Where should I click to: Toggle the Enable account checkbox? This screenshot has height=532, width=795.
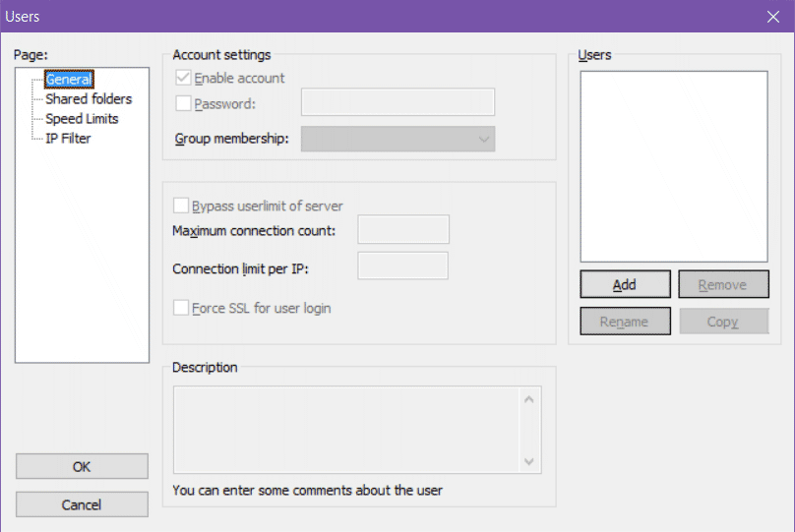(182, 79)
